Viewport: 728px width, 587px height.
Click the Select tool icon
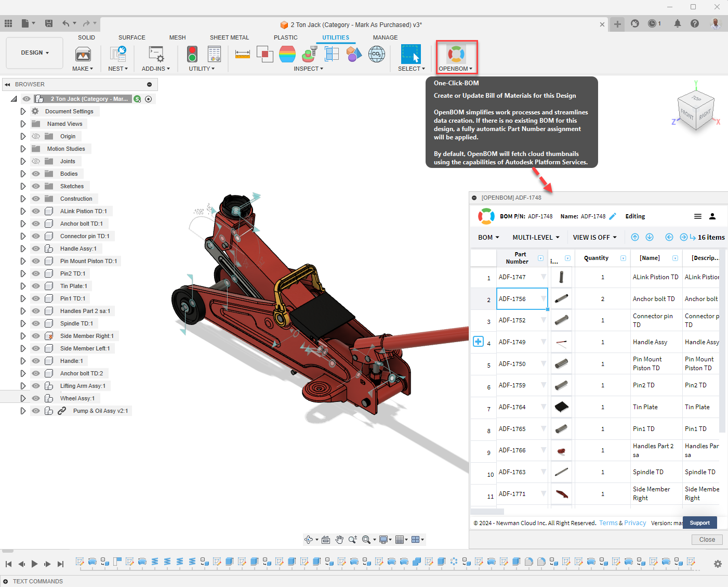[411, 54]
